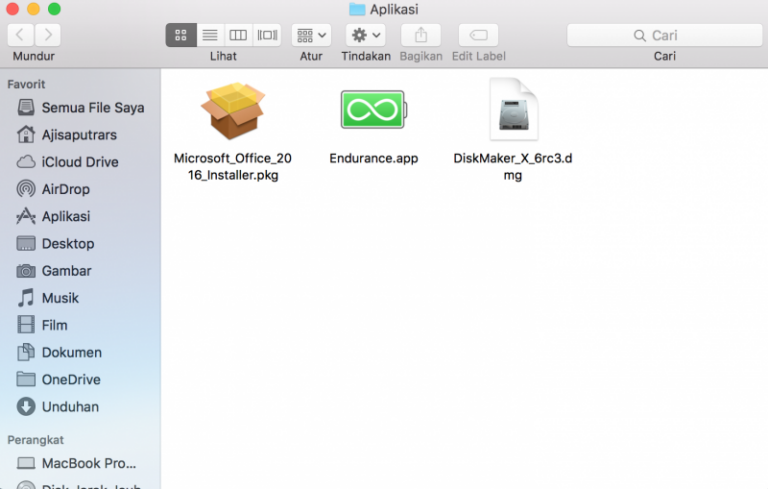Click the Perangkat sidebar section header
The width and height of the screenshot is (768, 489).
coord(35,440)
